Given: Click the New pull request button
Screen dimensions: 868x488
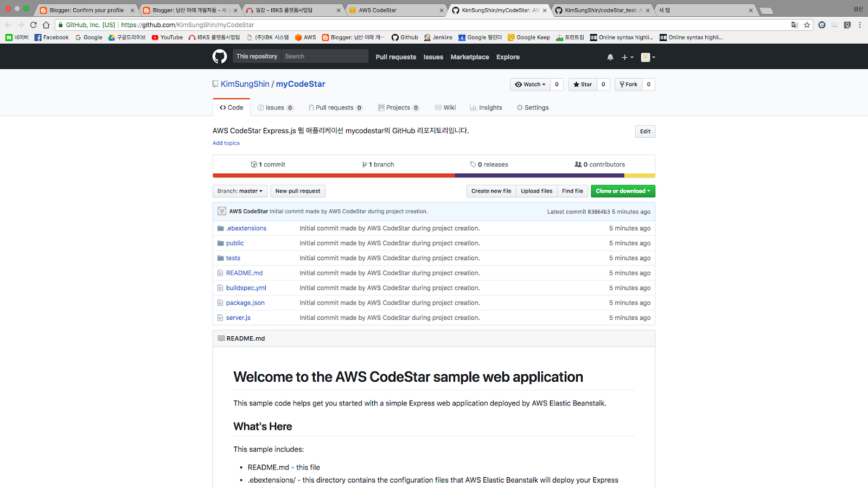Looking at the screenshot, I should pyautogui.click(x=298, y=191).
